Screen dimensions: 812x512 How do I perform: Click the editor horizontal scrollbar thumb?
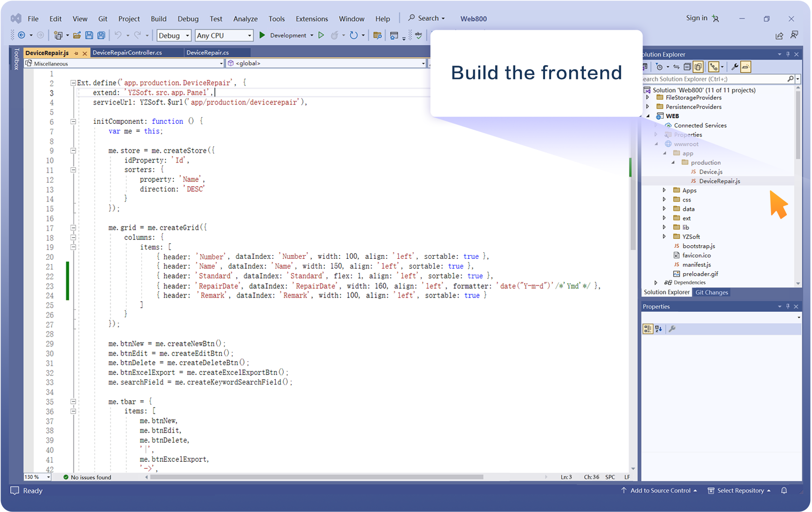pyautogui.click(x=317, y=477)
